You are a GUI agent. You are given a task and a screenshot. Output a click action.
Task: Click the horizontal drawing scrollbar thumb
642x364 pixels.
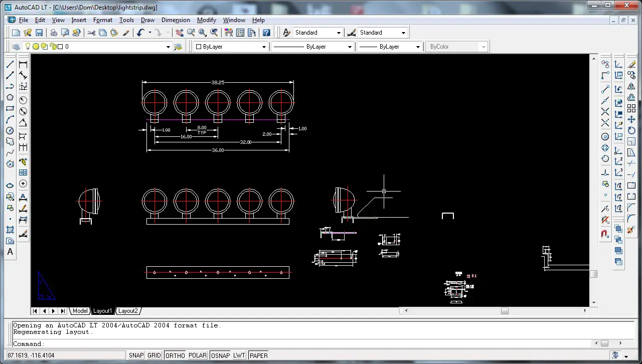tap(505, 311)
